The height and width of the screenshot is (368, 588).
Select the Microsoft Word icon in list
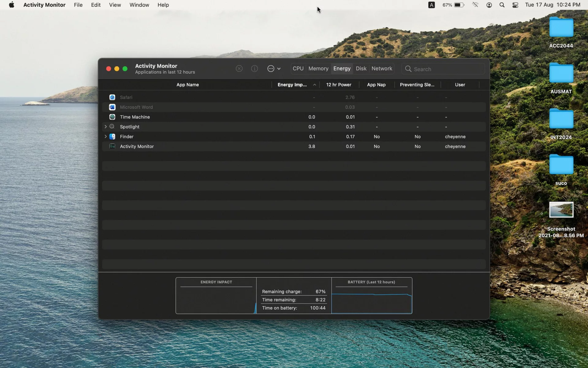point(112,107)
